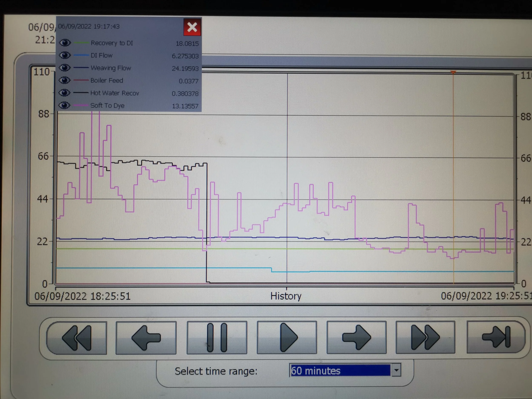Toggle Weaving Flow visibility eye
This screenshot has width=532, height=399.
[65, 68]
